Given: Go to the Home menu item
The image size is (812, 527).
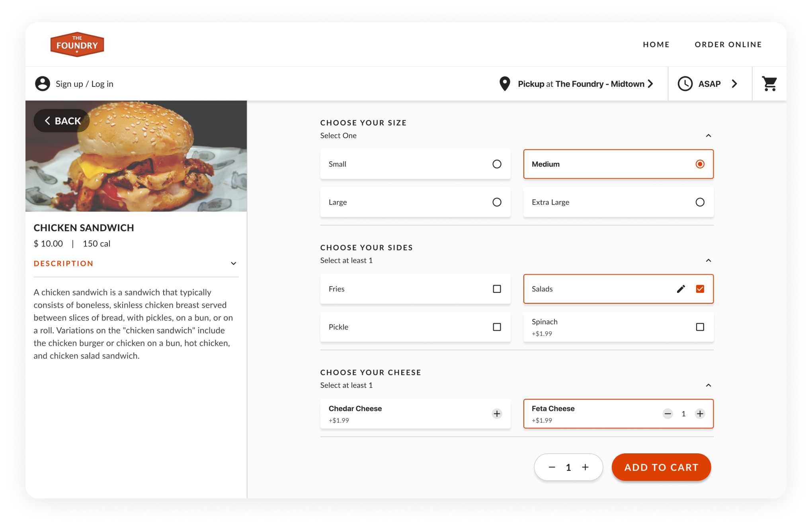Looking at the screenshot, I should tap(656, 45).
